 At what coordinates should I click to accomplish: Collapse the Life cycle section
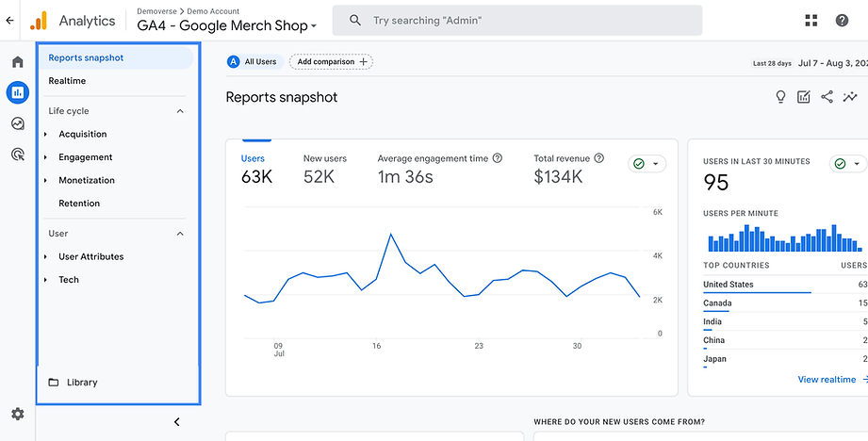[x=179, y=111]
